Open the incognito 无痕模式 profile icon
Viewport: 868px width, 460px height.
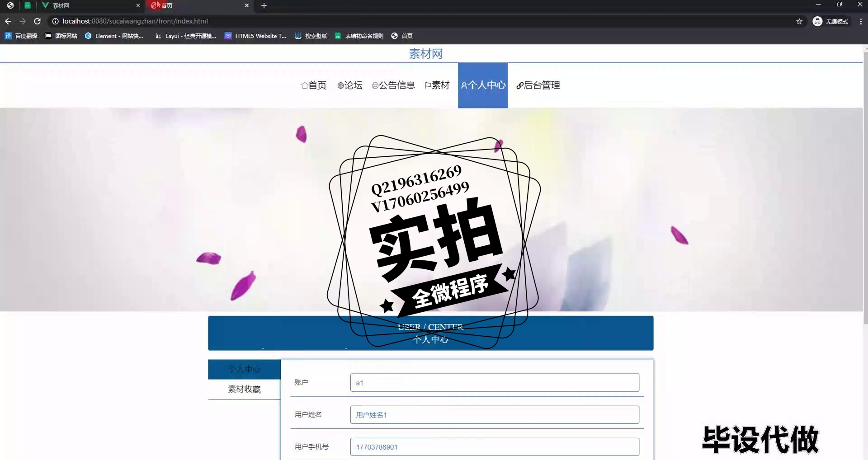831,21
